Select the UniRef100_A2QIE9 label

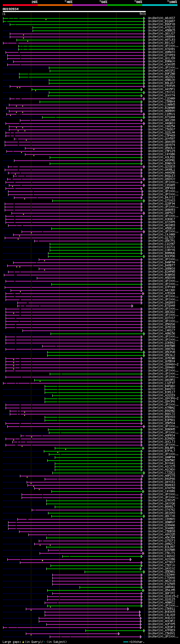pos(161,395)
